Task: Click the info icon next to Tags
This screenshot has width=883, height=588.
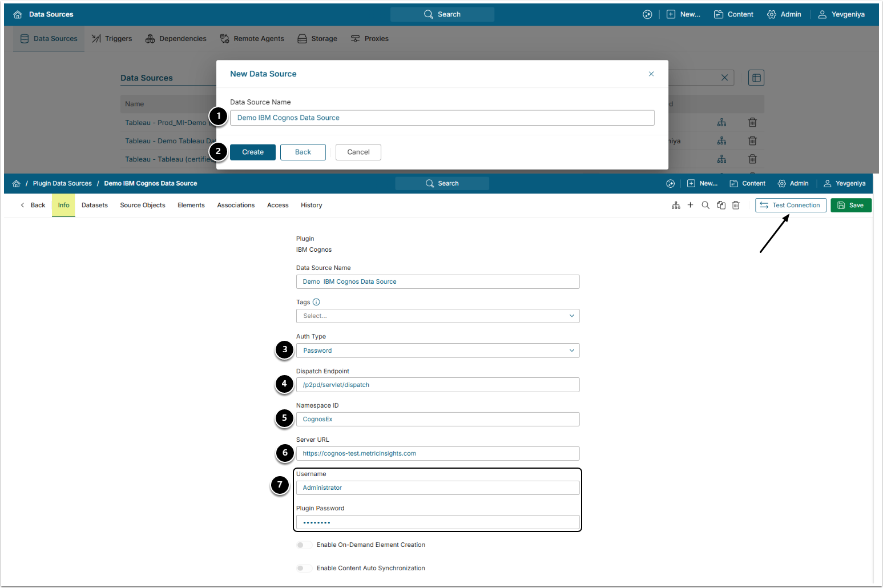Action: point(316,302)
